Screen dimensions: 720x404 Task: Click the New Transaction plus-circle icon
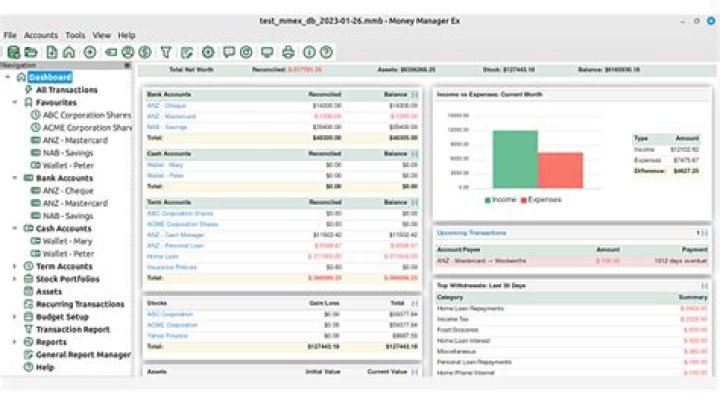(90, 52)
